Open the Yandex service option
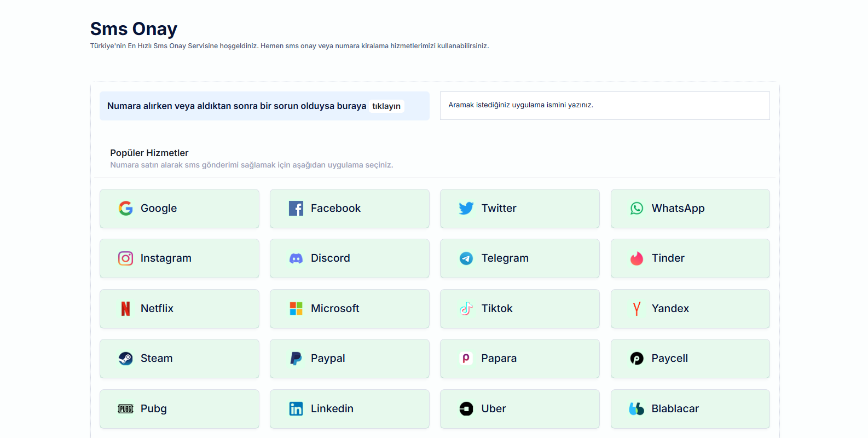 pyautogui.click(x=690, y=309)
